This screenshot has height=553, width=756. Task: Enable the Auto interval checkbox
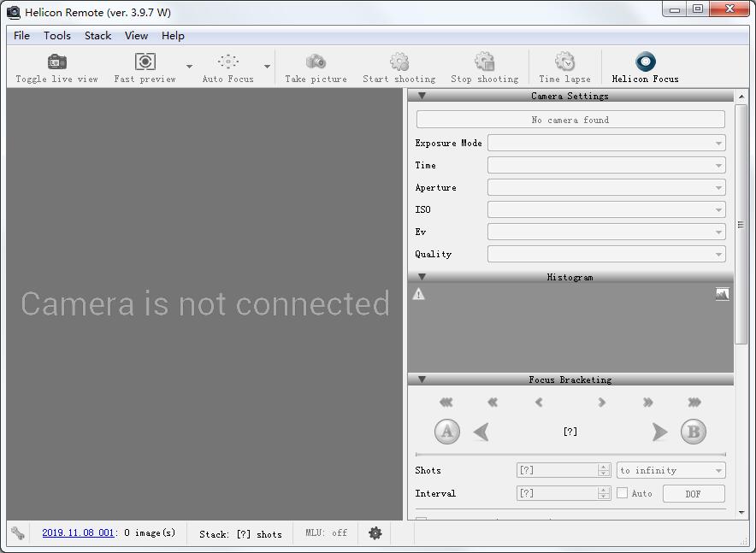click(623, 493)
